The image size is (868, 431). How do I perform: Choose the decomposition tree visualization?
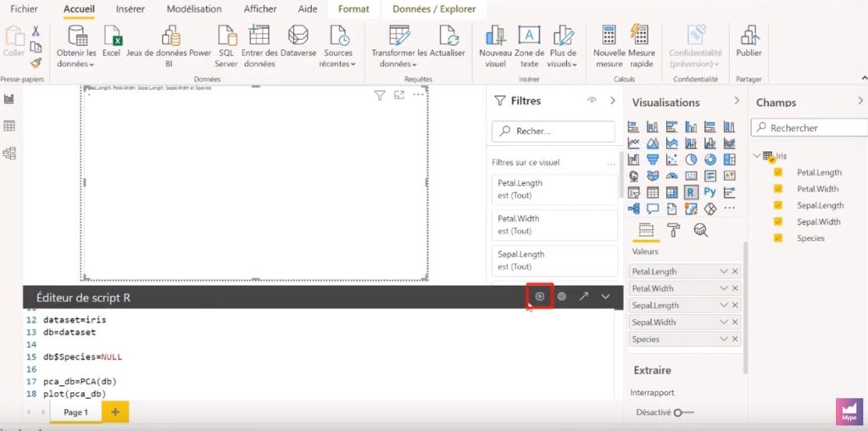click(x=634, y=209)
